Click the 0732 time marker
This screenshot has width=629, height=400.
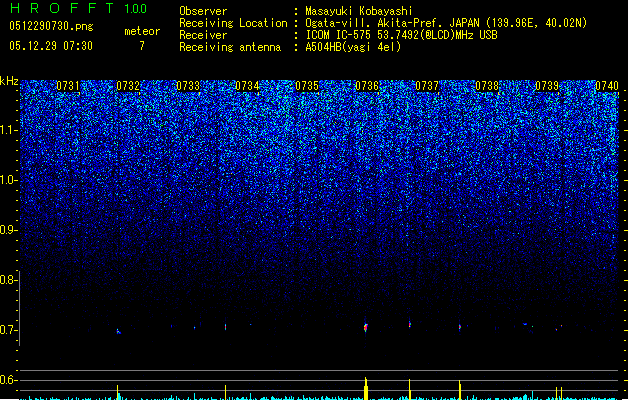128,86
